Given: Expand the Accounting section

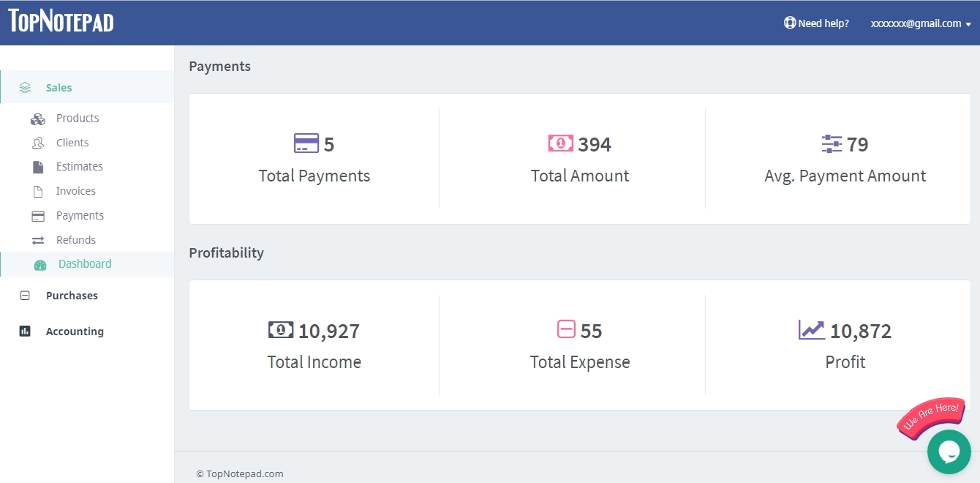Looking at the screenshot, I should pos(75,331).
